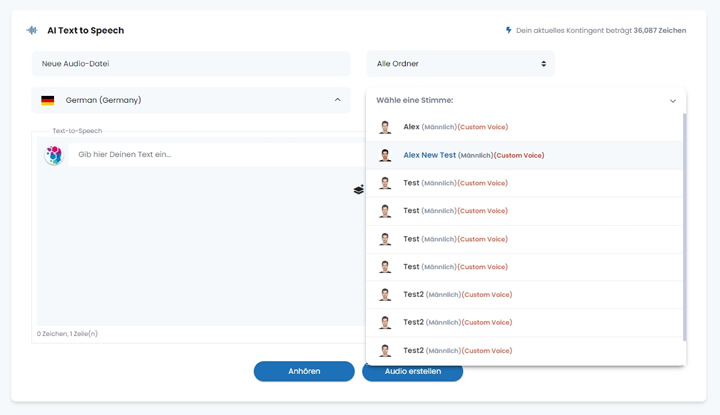Focus the Neue Audio-Datei name field
This screenshot has height=415, width=720.
[x=190, y=64]
